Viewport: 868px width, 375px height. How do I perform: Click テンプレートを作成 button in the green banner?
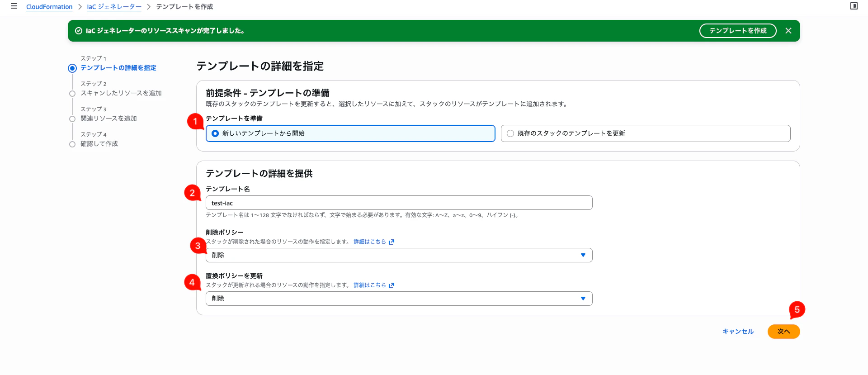(738, 31)
